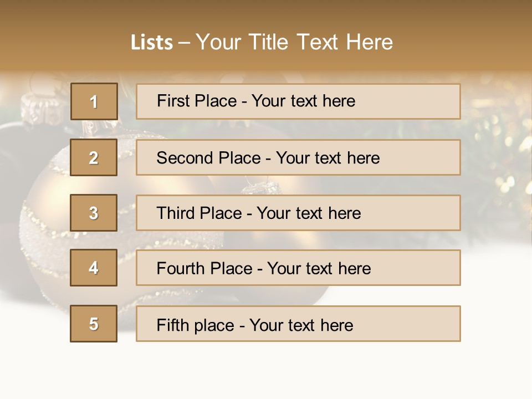Select the number 1 box

pos(94,101)
